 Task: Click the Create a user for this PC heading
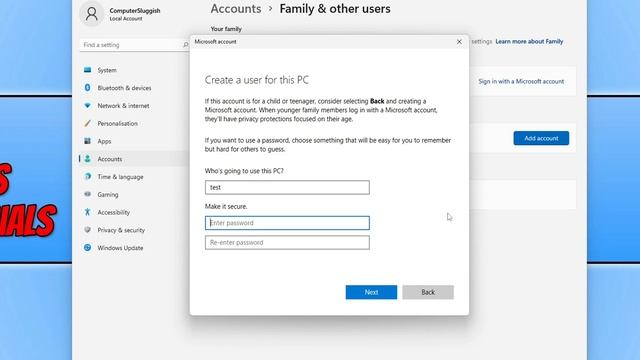point(257,80)
